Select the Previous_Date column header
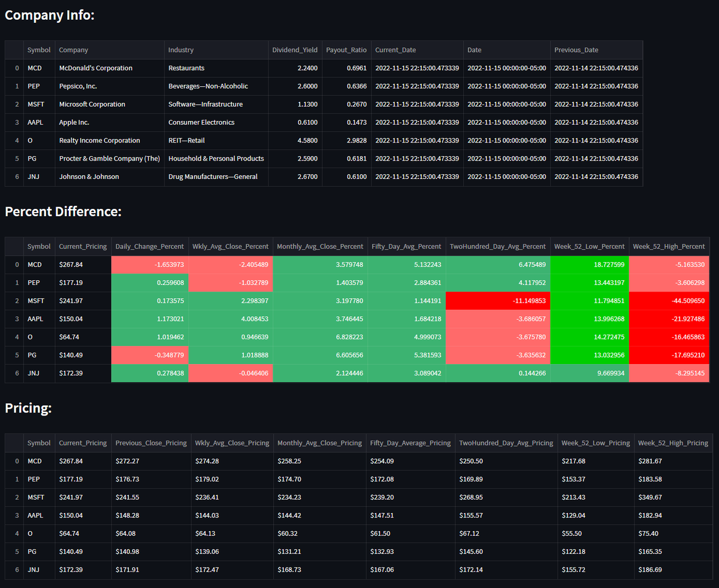This screenshot has height=588, width=719. 596,50
